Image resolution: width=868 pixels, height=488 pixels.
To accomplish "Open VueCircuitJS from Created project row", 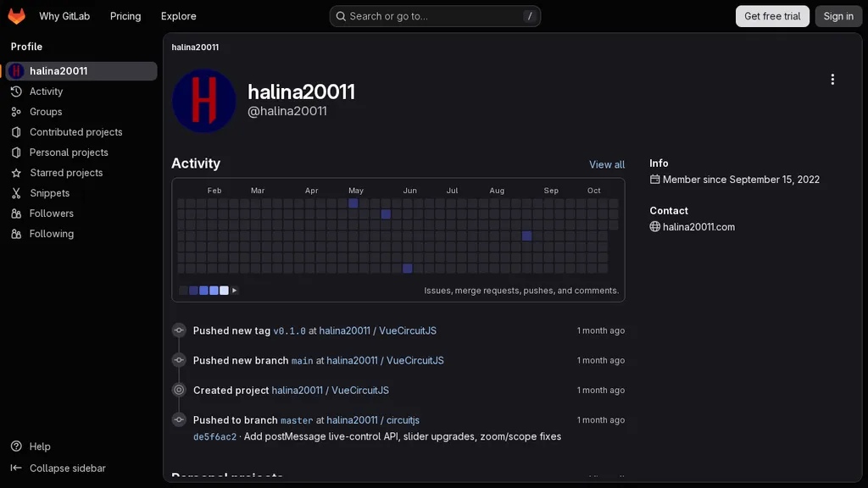I will coord(330,390).
